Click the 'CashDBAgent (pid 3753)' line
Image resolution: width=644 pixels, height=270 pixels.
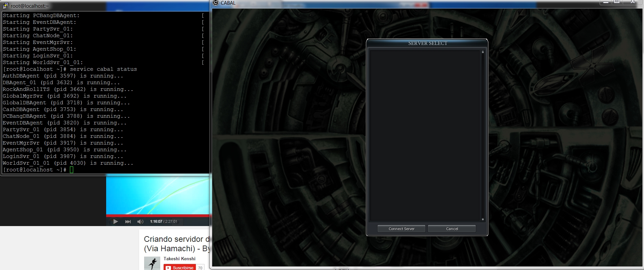[x=63, y=109]
